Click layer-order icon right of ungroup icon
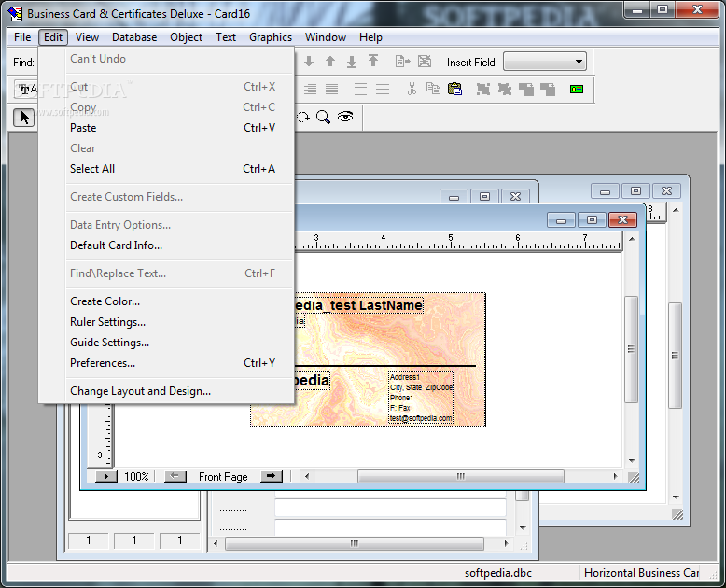The height and width of the screenshot is (588, 726). (526, 89)
